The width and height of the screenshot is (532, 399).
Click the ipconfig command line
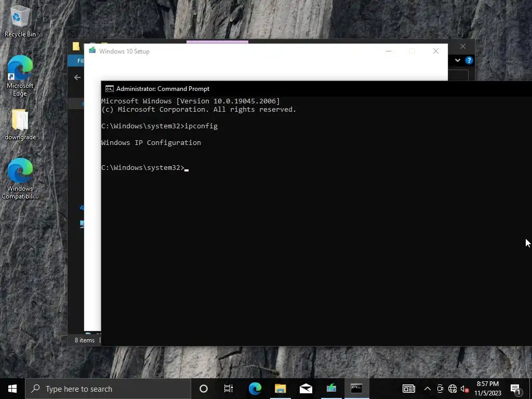159,126
